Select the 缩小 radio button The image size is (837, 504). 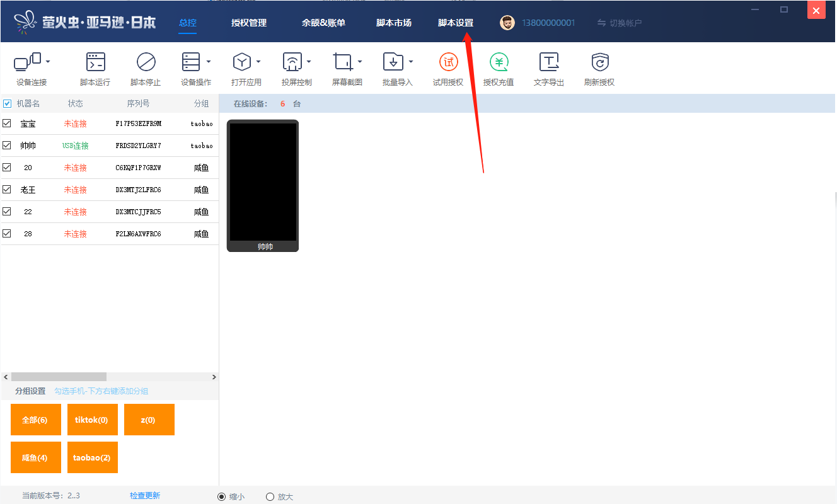click(221, 496)
